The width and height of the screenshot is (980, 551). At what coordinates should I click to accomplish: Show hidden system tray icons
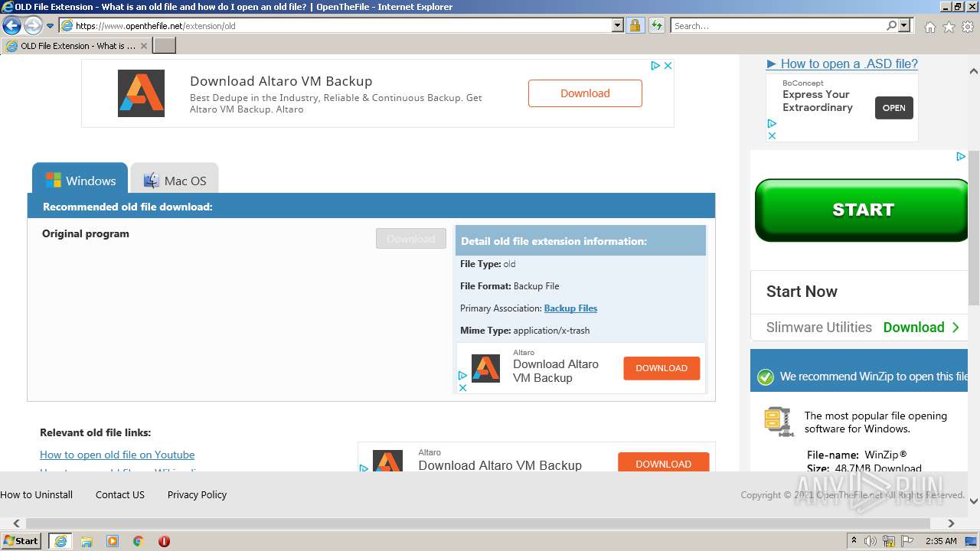pyautogui.click(x=854, y=541)
